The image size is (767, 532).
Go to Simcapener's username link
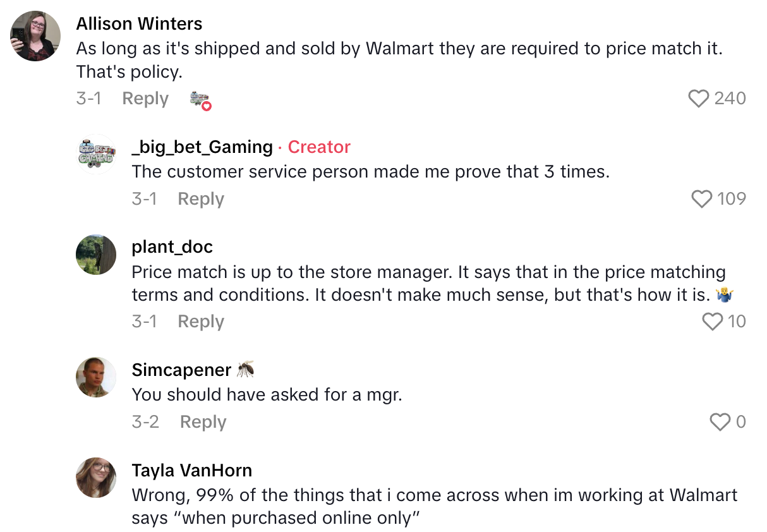pyautogui.click(x=181, y=370)
